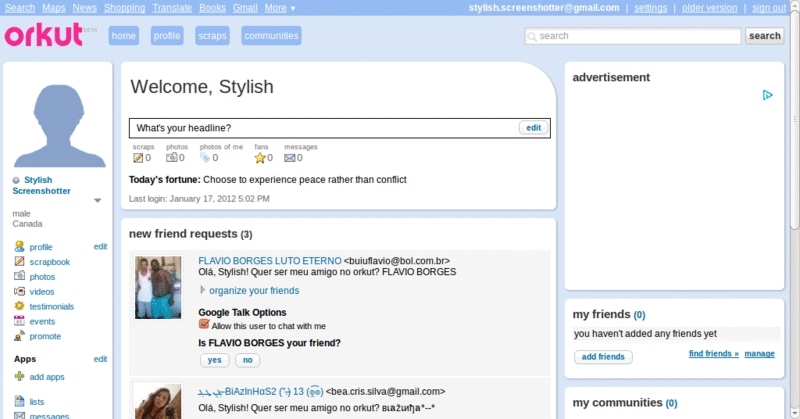Click the my friends count (0)

639,315
